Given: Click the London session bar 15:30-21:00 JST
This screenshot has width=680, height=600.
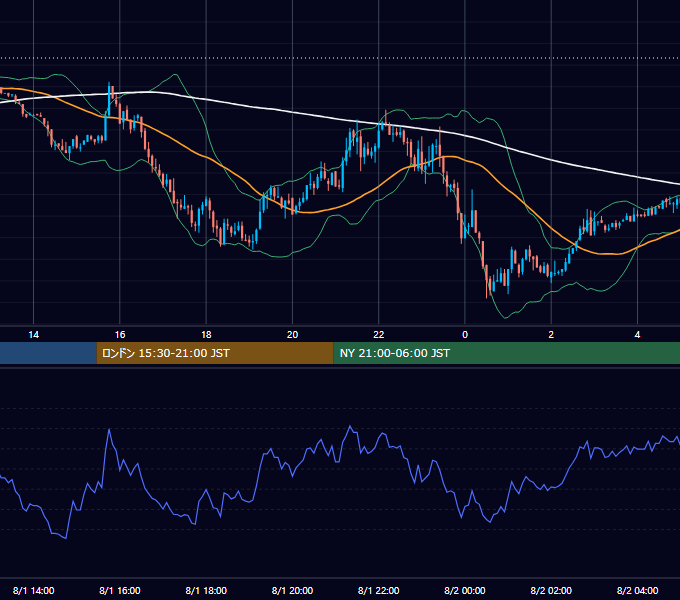Looking at the screenshot, I should pos(215,353).
